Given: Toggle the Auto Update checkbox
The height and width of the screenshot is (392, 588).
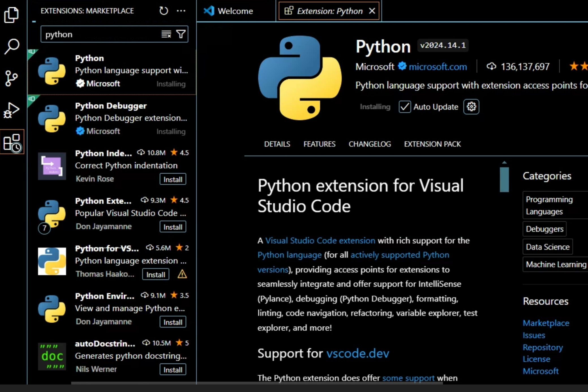Looking at the screenshot, I should pyautogui.click(x=405, y=107).
